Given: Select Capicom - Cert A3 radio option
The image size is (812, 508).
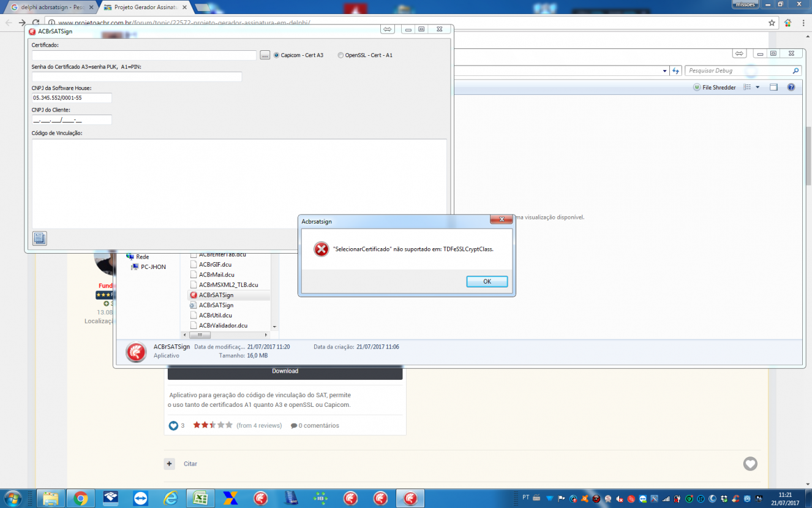Looking at the screenshot, I should (298, 55).
